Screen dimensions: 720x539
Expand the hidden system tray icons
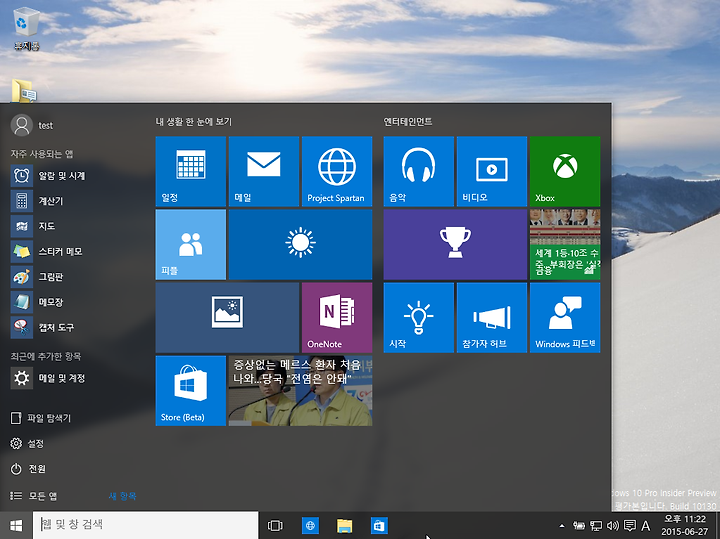point(562,526)
